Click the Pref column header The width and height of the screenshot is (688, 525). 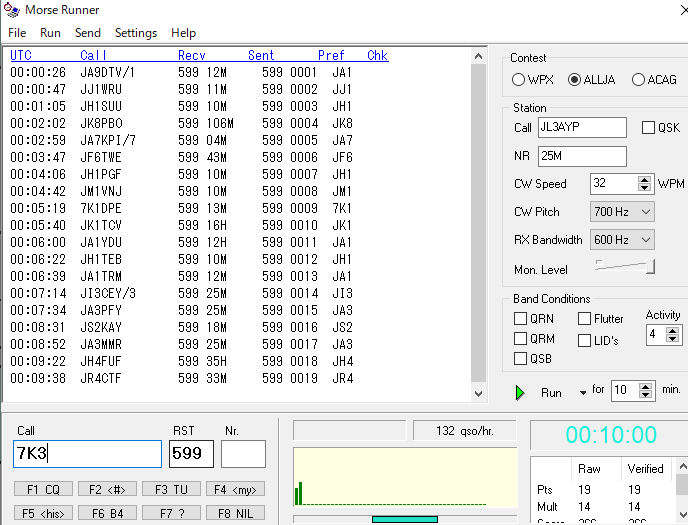click(x=331, y=55)
